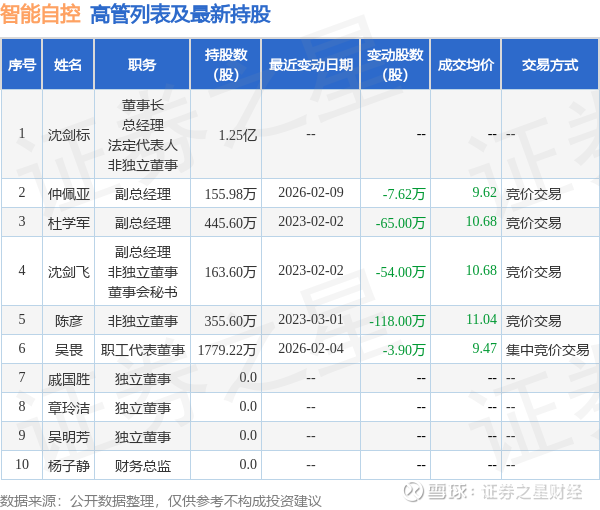Viewport: 600px width, 510px height.
Task: Click the name 戚国胜
Action: 69,379
